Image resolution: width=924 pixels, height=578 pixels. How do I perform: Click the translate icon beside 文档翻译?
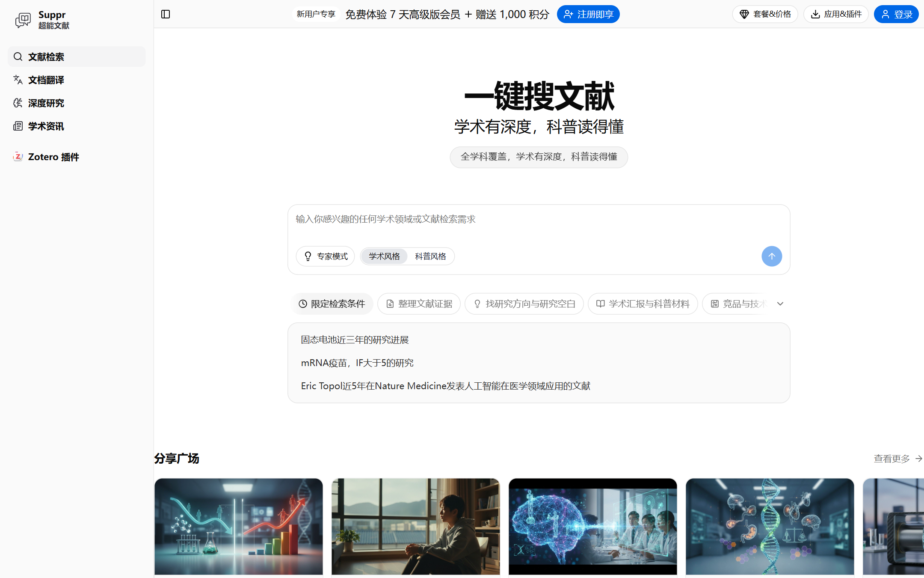click(18, 80)
